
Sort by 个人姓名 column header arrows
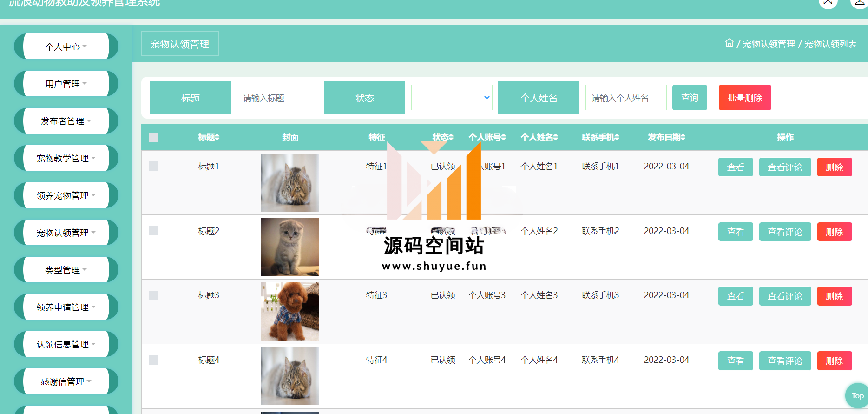(x=555, y=137)
